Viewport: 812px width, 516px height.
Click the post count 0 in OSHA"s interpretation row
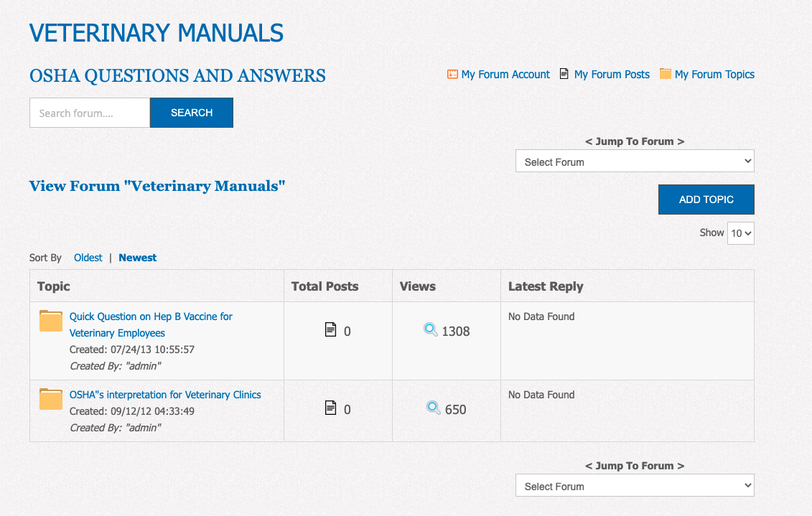tap(347, 409)
